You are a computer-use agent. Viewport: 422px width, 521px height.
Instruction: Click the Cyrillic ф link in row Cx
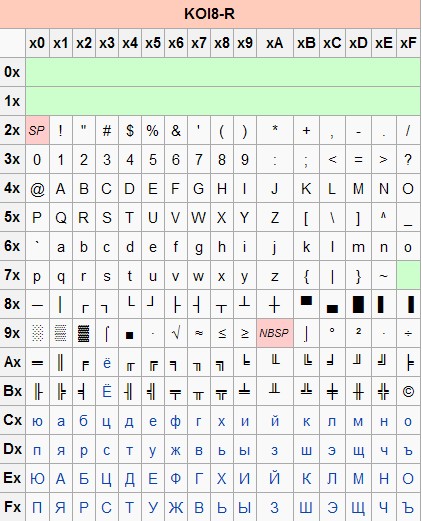(x=176, y=422)
